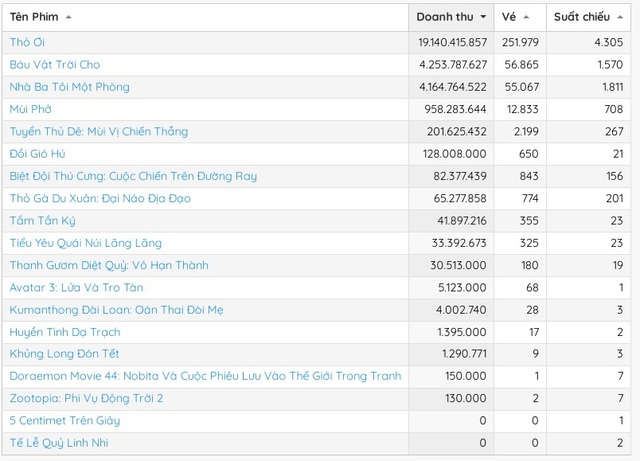Sort table by Vé header
The width and height of the screenshot is (640, 461).
(x=509, y=18)
